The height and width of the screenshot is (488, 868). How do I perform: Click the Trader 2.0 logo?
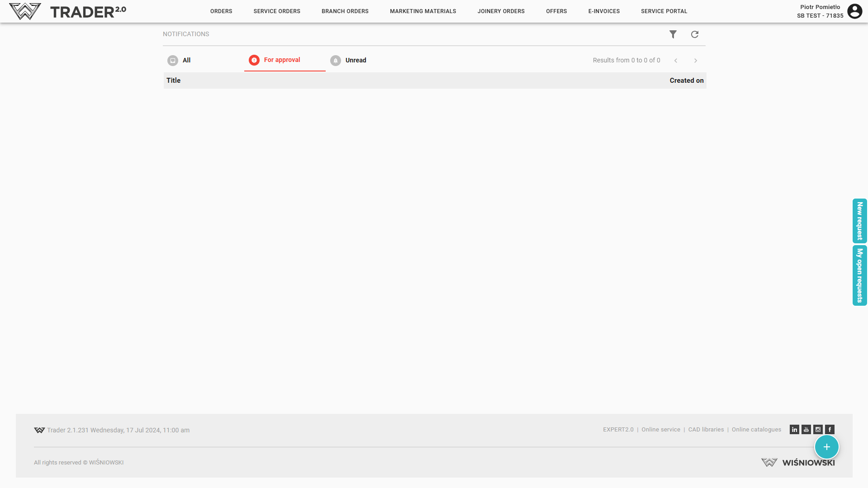point(68,11)
